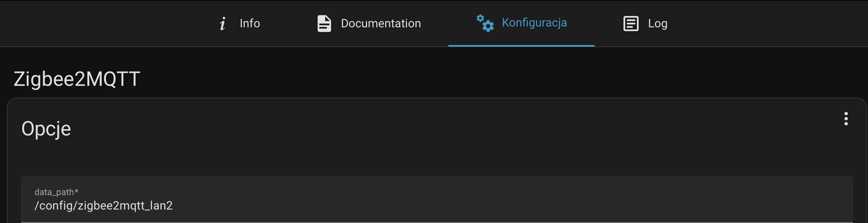This screenshot has height=223, width=868.
Task: Open the Documentation tab label
Action: point(381,24)
